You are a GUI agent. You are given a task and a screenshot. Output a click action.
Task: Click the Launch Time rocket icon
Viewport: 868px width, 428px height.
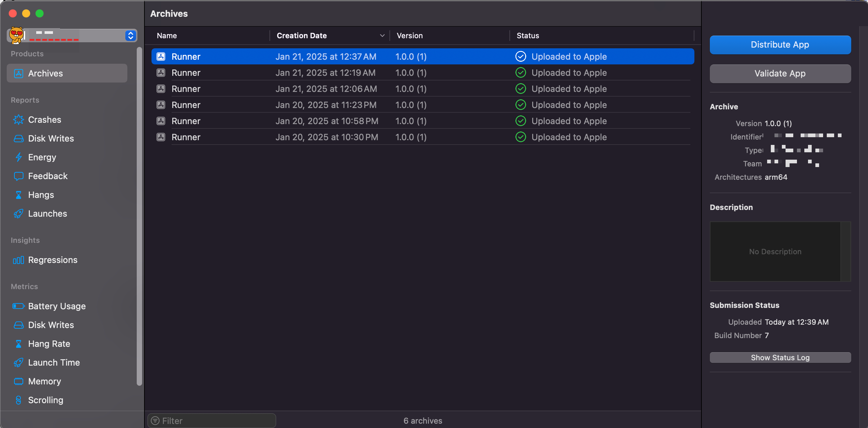[x=18, y=363]
